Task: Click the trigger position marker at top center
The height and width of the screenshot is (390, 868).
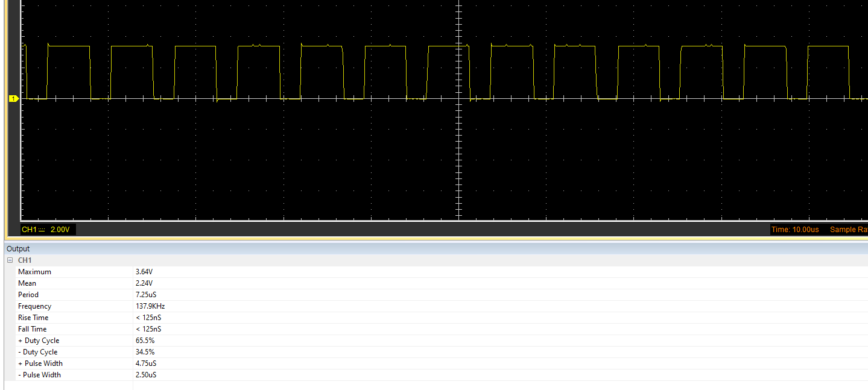Action: point(460,4)
